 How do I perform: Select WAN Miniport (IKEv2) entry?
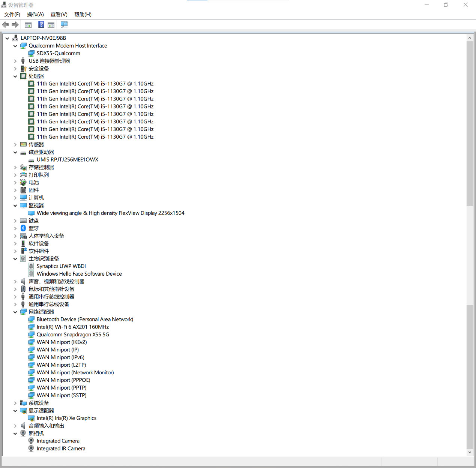pyautogui.click(x=62, y=342)
